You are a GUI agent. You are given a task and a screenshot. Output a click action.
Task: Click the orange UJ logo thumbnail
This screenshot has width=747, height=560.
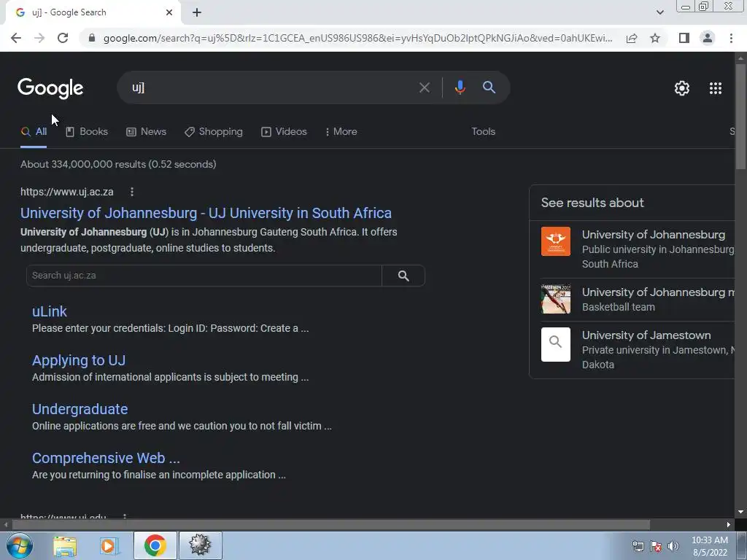555,241
